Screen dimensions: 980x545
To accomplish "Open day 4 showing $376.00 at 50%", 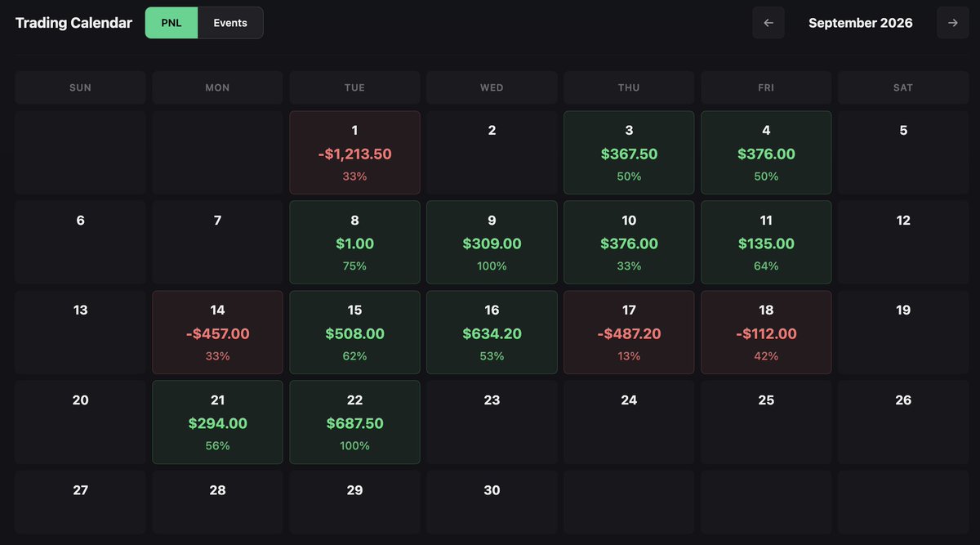I will click(766, 153).
